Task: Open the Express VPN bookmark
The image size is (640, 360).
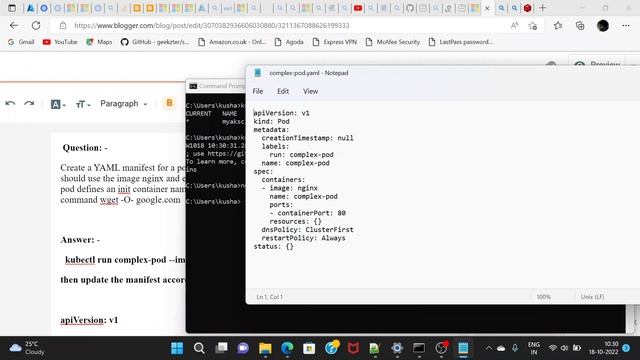Action: coord(335,42)
